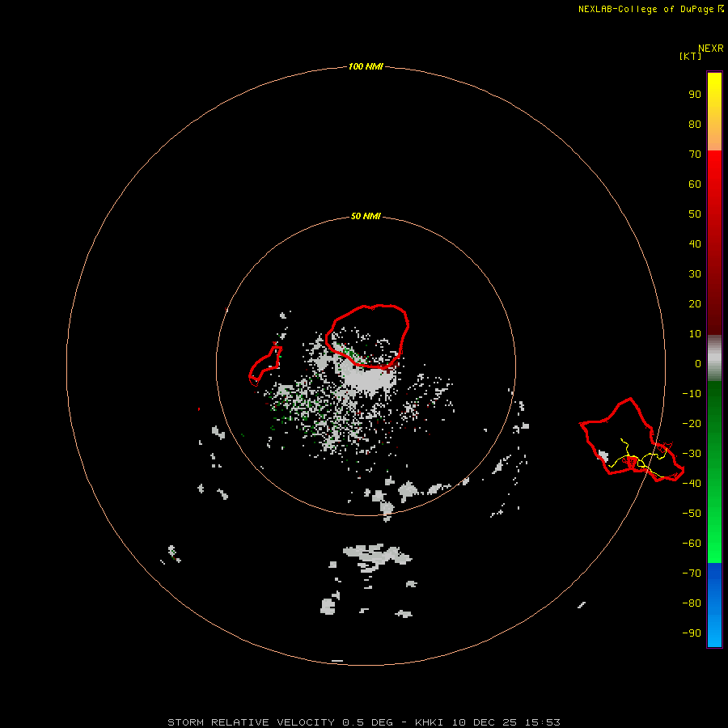Click the NEXLAB-College of DuPage title text
The width and height of the screenshot is (728, 728).
[x=650, y=9]
